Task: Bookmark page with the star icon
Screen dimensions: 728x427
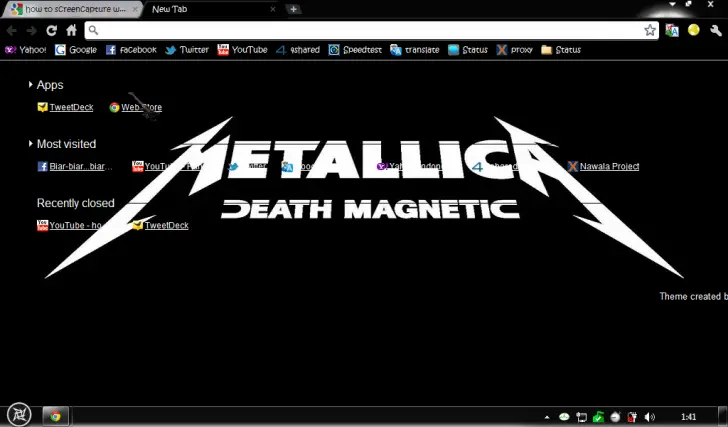Action: pos(650,30)
